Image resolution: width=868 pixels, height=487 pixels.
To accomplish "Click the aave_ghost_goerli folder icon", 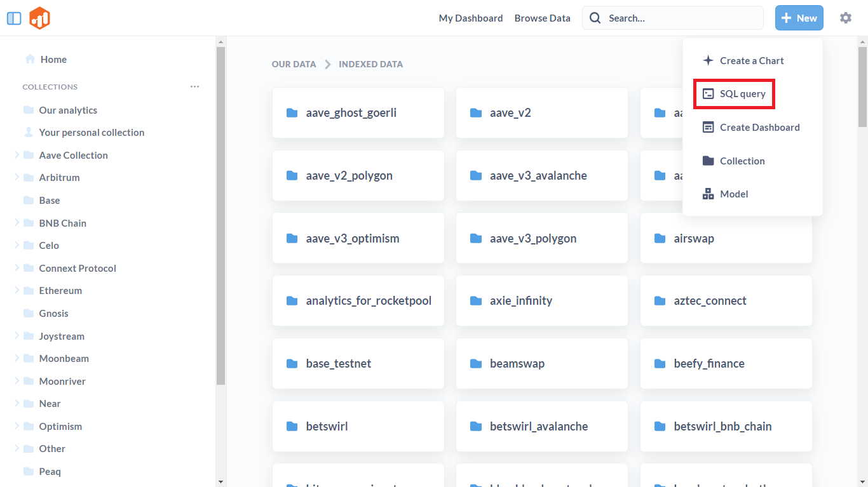I will 292,113.
